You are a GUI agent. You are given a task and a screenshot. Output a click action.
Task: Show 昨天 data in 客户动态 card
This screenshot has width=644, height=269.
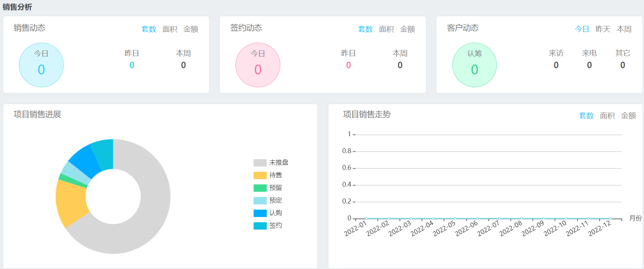tap(603, 29)
